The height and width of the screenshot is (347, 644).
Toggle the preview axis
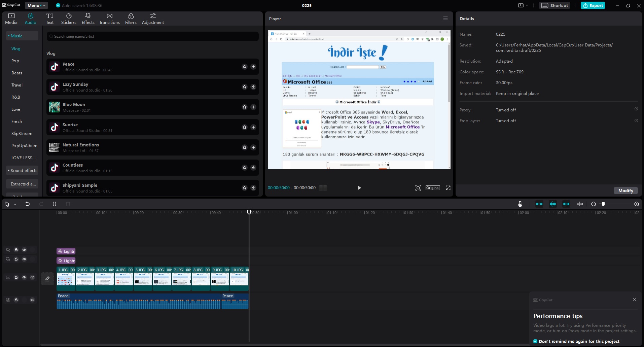pos(580,204)
